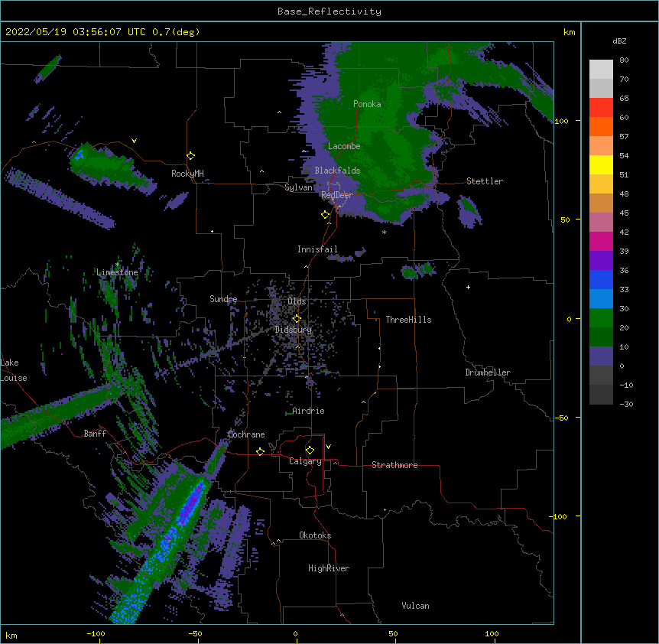Click the Didsbury city label
Image resolution: width=659 pixels, height=644 pixels.
pos(294,330)
